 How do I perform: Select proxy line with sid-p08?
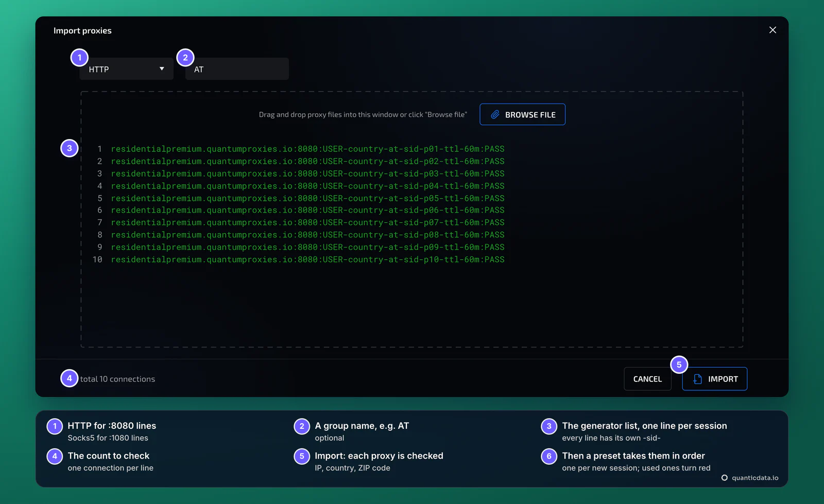[307, 235]
